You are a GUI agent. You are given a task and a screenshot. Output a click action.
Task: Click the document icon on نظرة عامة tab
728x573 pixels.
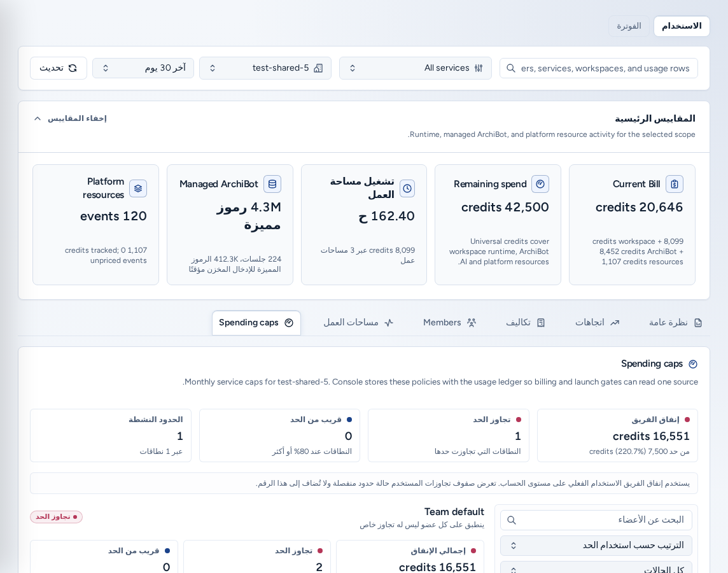(x=698, y=323)
